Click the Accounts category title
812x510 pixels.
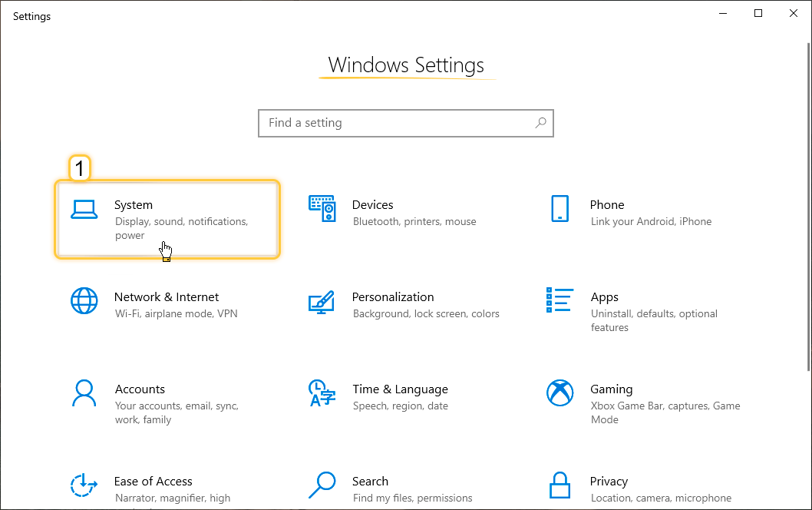[x=140, y=389]
